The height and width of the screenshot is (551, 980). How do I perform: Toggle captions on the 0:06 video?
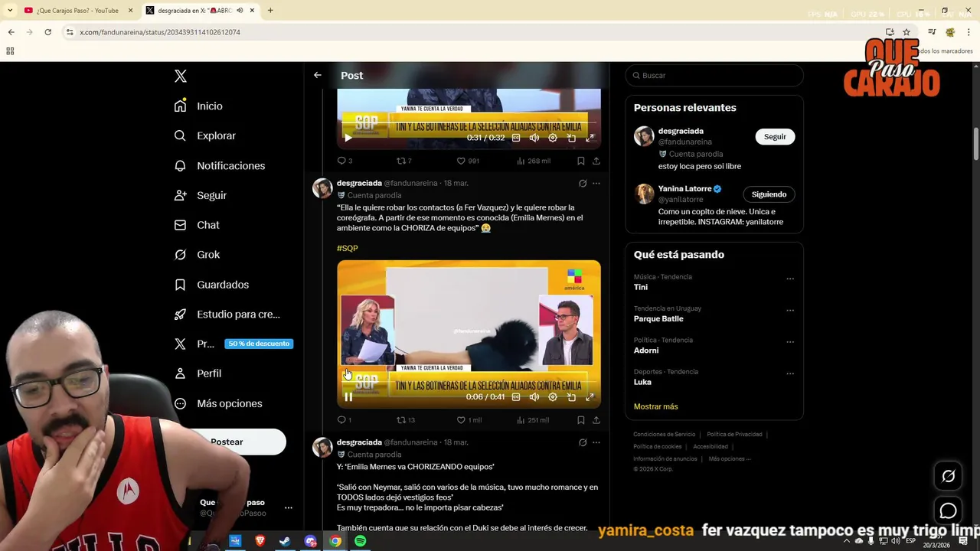516,397
